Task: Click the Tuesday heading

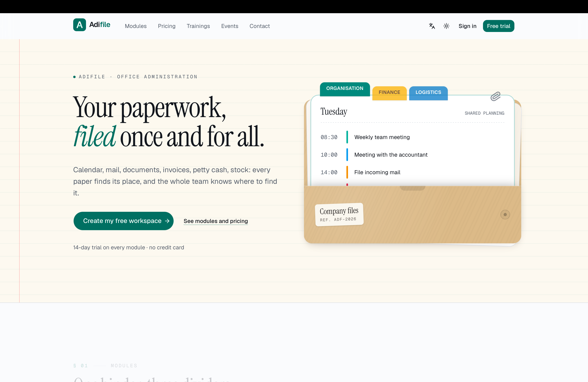Action: [x=334, y=111]
